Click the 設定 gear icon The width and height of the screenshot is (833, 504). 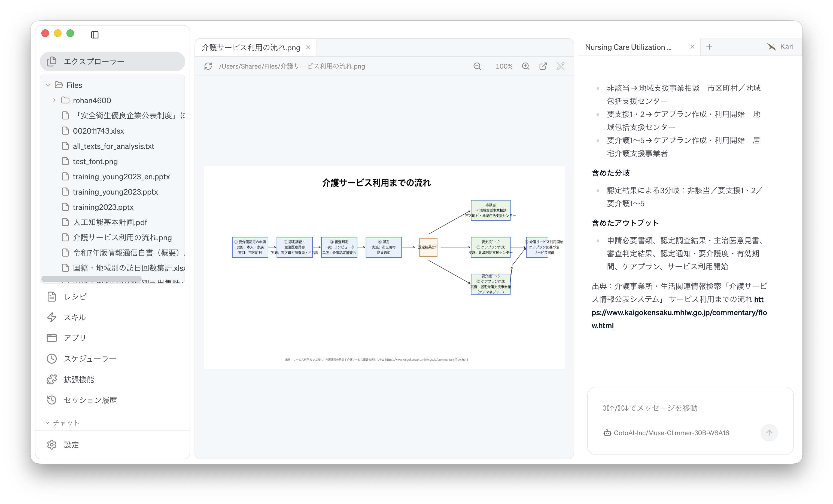tap(52, 445)
